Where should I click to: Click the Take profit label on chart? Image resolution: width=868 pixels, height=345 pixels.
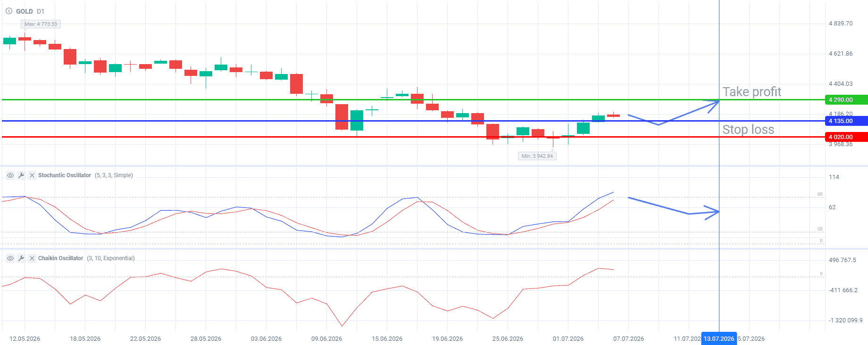click(752, 92)
